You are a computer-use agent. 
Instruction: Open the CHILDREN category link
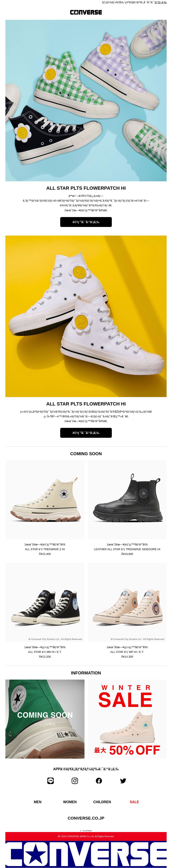pos(102,802)
